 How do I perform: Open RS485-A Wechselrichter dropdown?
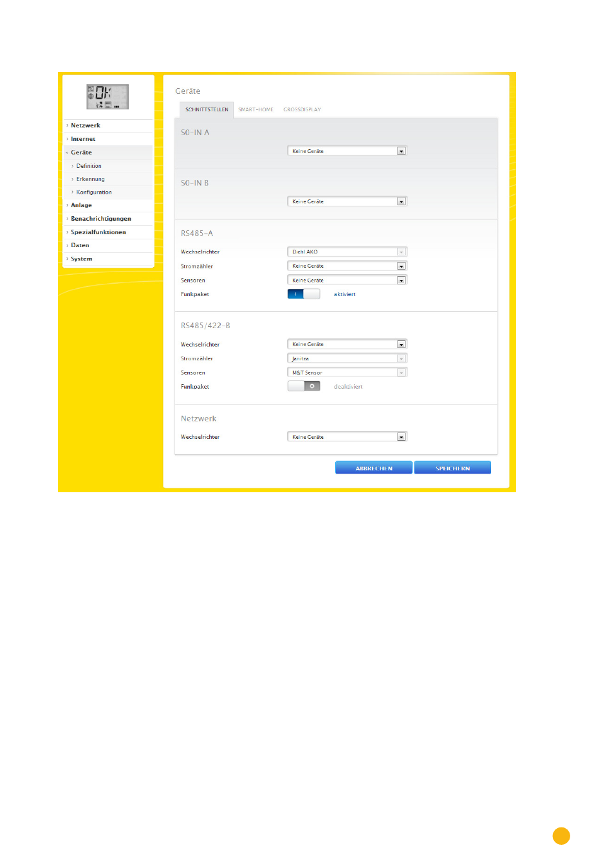click(347, 252)
